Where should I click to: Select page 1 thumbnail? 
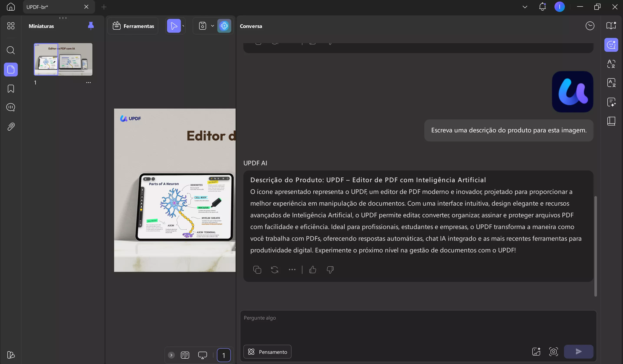(63, 59)
